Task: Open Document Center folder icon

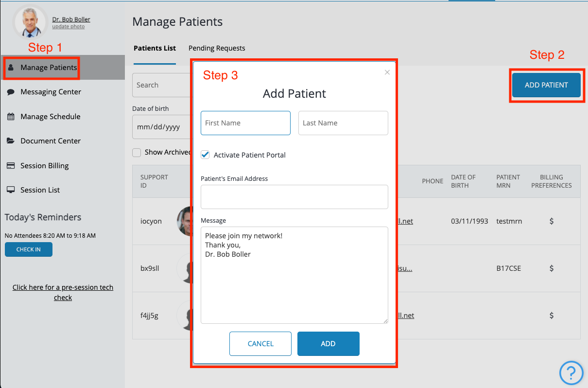Action: coord(11,141)
